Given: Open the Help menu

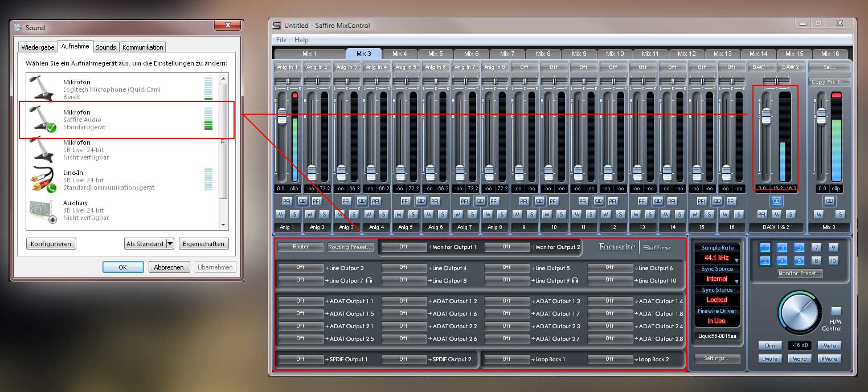Looking at the screenshot, I should click(301, 40).
